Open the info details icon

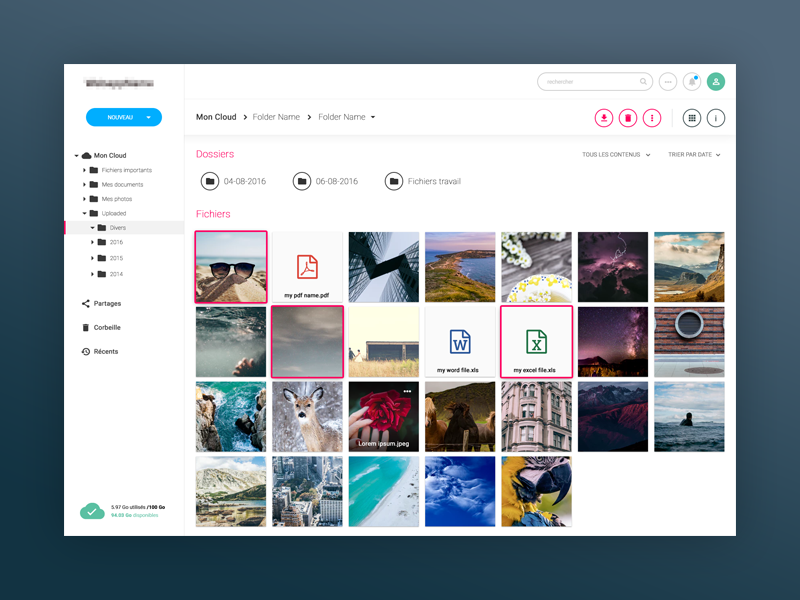716,118
